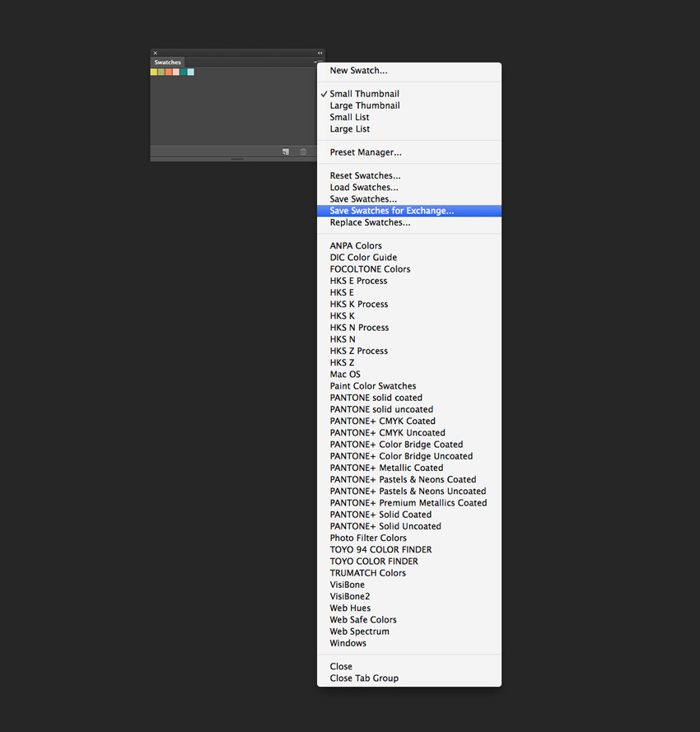The height and width of the screenshot is (732, 700).
Task: Load HKS K library
Action: (x=409, y=315)
